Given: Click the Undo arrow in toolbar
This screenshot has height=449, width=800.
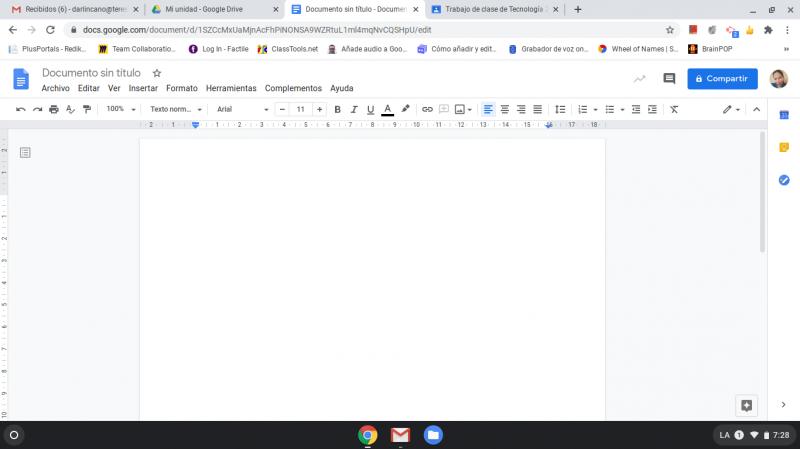Looking at the screenshot, I should coord(21,109).
